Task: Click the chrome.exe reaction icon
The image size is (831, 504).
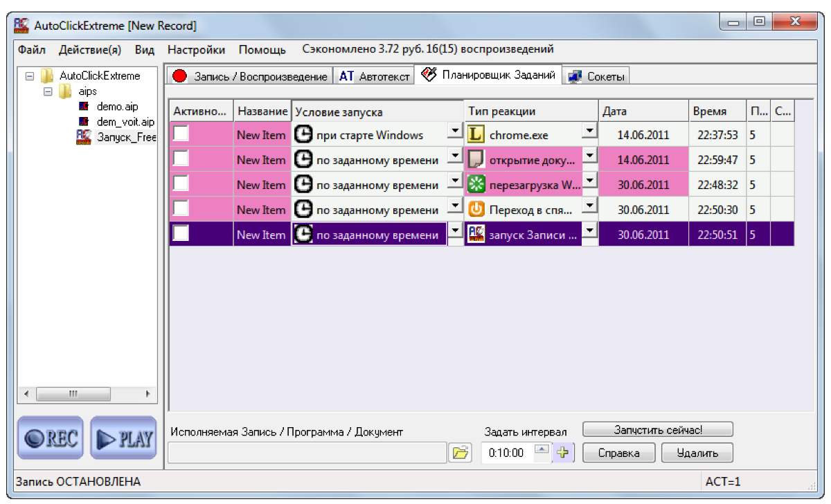Action: tap(476, 135)
